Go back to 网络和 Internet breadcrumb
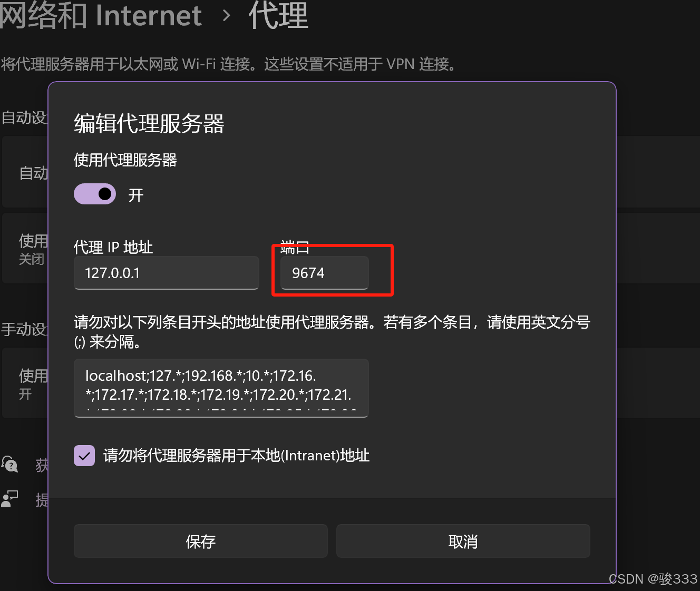Viewport: 700px width, 591px height. point(101,15)
